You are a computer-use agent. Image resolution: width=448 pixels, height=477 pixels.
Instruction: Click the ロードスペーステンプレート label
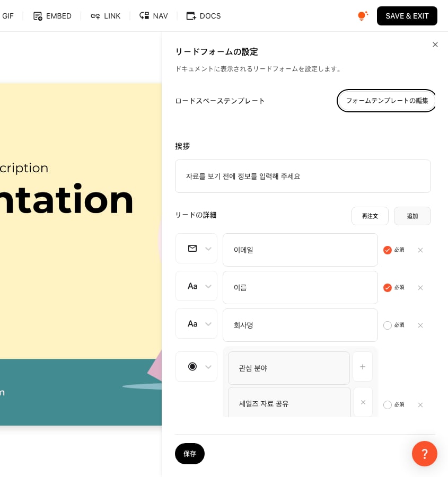click(x=219, y=101)
